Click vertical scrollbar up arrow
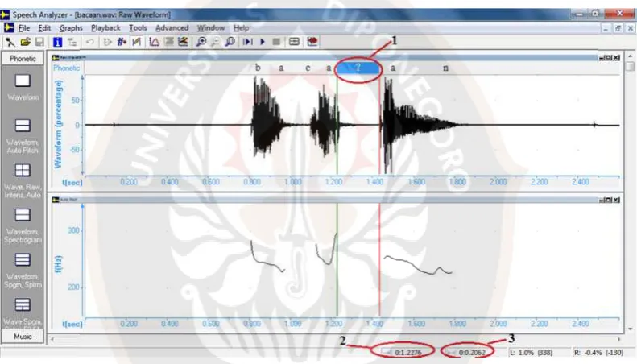The image size is (637, 364). (x=630, y=56)
